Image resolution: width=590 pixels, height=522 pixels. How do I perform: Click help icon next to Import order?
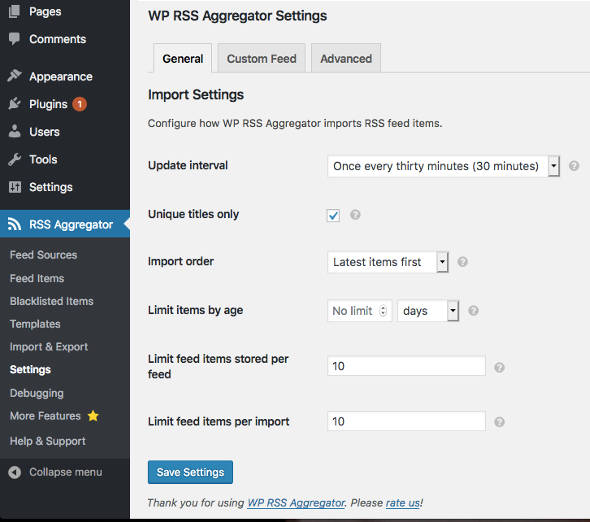(462, 262)
